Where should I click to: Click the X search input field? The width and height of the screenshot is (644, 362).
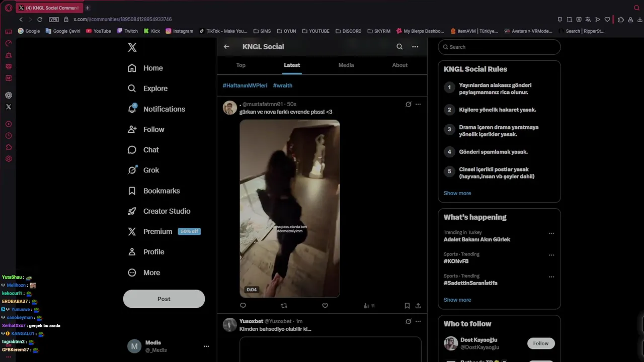(499, 47)
